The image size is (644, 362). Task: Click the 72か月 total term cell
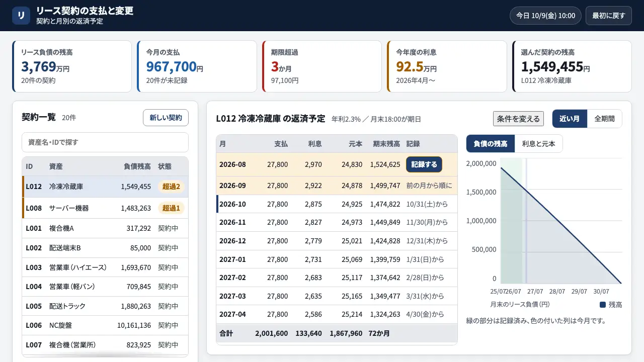tap(379, 333)
